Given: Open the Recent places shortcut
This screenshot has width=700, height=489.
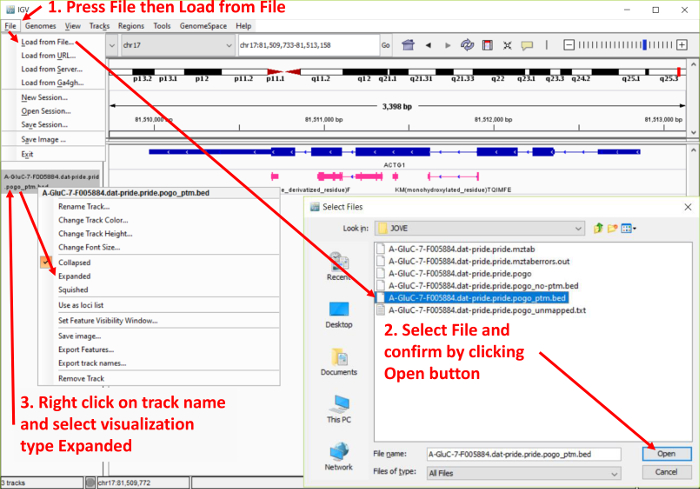Looking at the screenshot, I should point(339,266).
